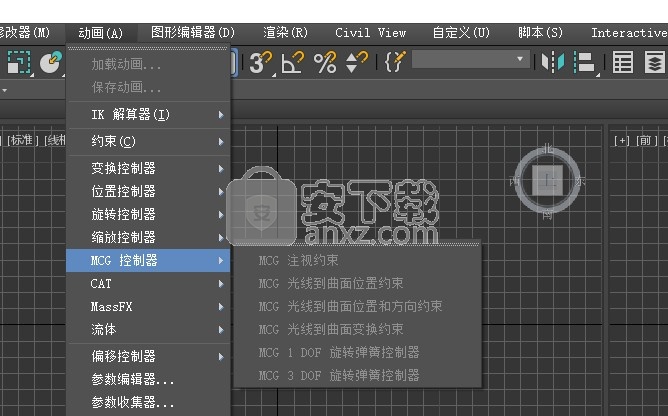Open the 动画(A) menu
This screenshot has width=668, height=416.
pyautogui.click(x=101, y=33)
